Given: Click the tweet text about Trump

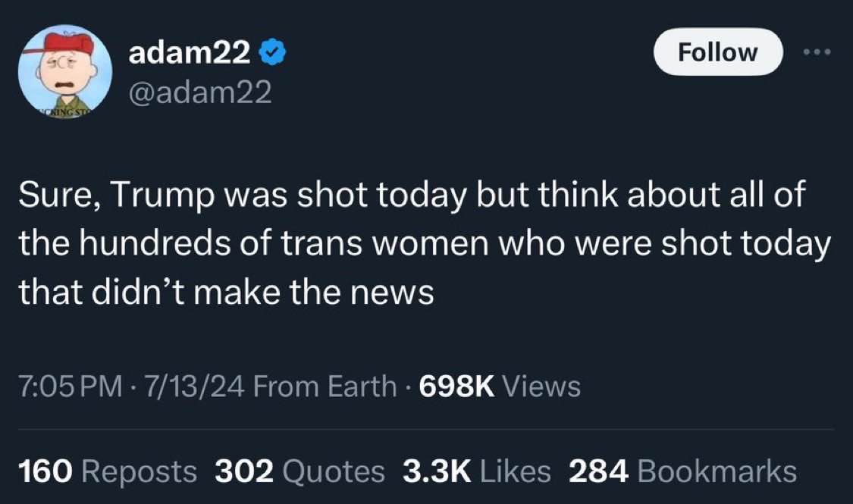Looking at the screenshot, I should tap(425, 243).
